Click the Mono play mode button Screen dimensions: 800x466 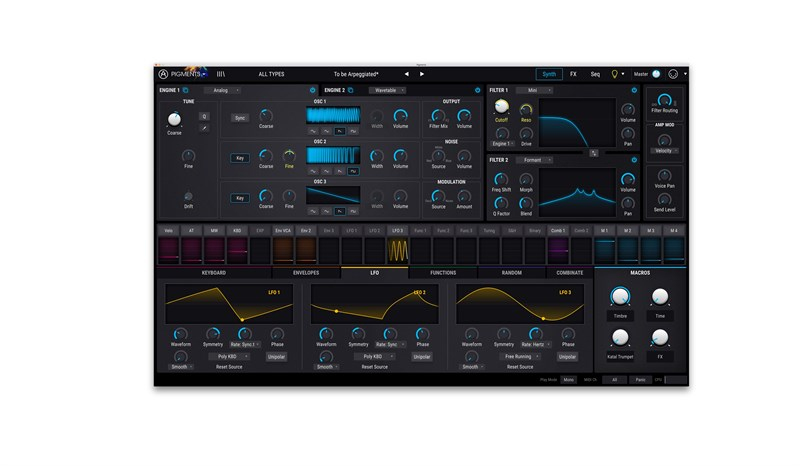(568, 380)
